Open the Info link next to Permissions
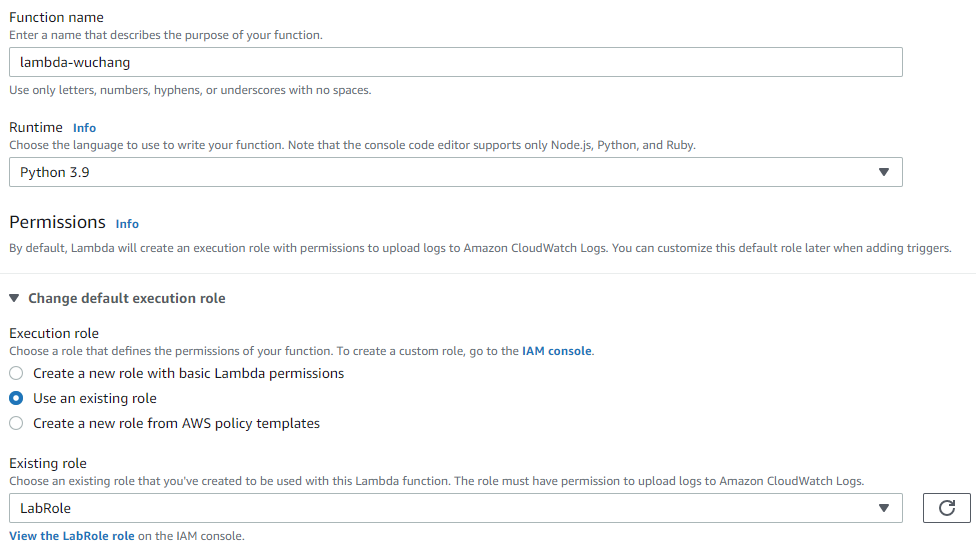 tap(127, 224)
